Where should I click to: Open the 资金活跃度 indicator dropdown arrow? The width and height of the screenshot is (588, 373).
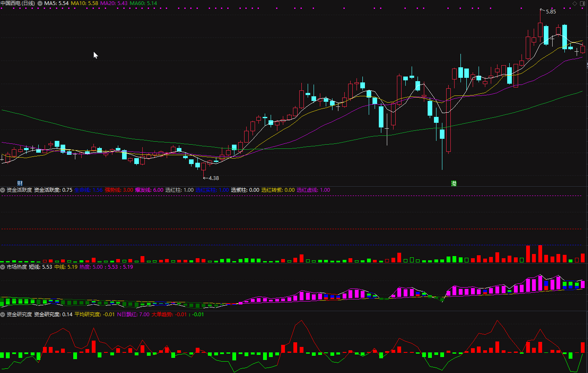pyautogui.click(x=3, y=190)
